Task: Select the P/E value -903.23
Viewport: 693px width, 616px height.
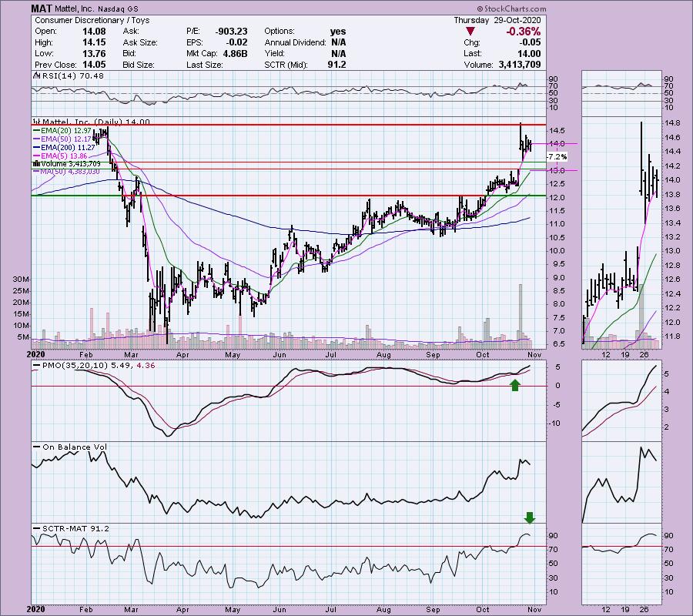Action: click(x=231, y=32)
